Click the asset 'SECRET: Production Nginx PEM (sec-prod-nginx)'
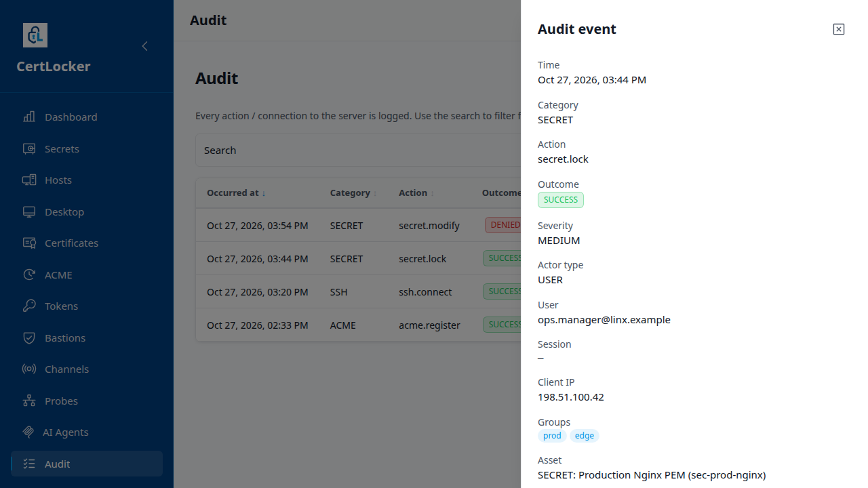The width and height of the screenshot is (868, 488). pyautogui.click(x=652, y=475)
